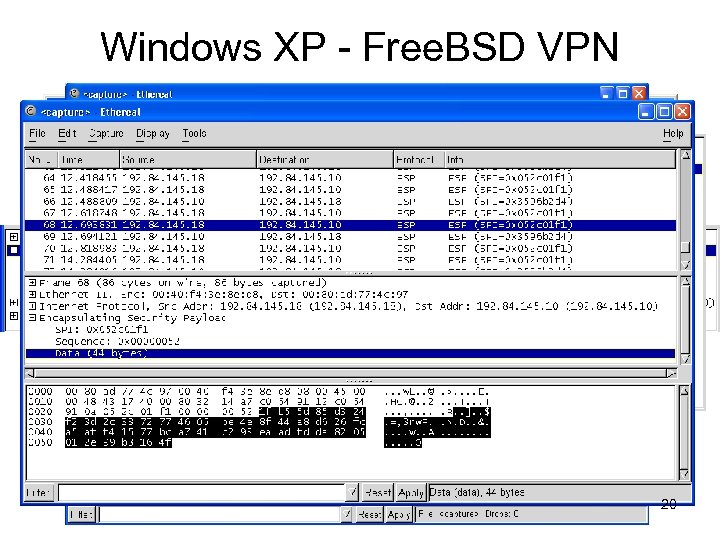Open the Tools menu
The height and width of the screenshot is (540, 720).
pos(194,133)
